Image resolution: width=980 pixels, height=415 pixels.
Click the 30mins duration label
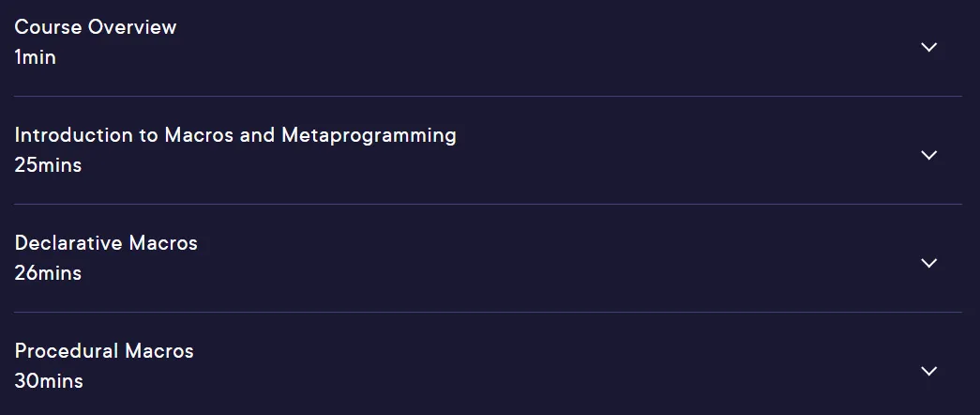tap(49, 380)
